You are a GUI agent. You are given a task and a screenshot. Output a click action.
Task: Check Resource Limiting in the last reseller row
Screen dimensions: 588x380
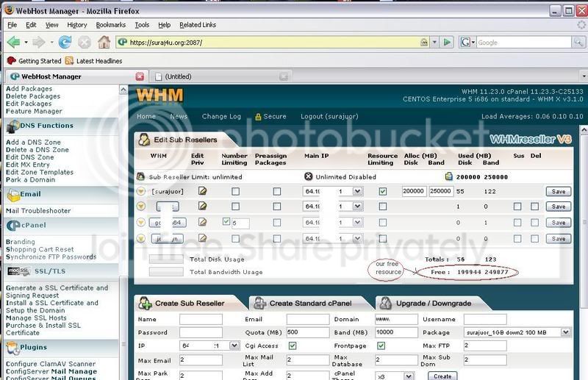pos(382,238)
